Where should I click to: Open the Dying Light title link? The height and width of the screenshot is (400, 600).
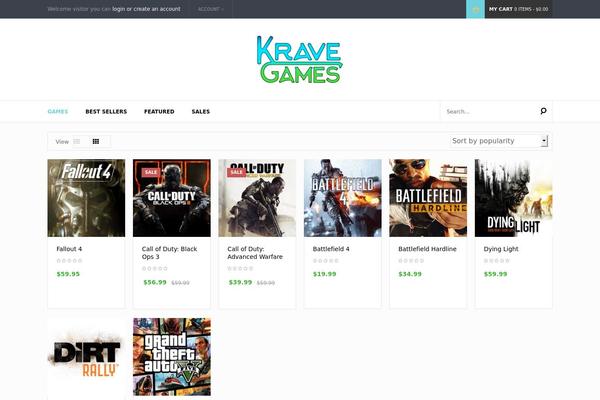[x=501, y=249]
